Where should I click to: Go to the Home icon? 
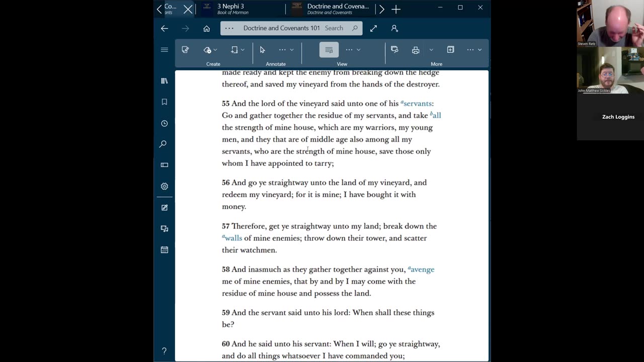pyautogui.click(x=206, y=29)
